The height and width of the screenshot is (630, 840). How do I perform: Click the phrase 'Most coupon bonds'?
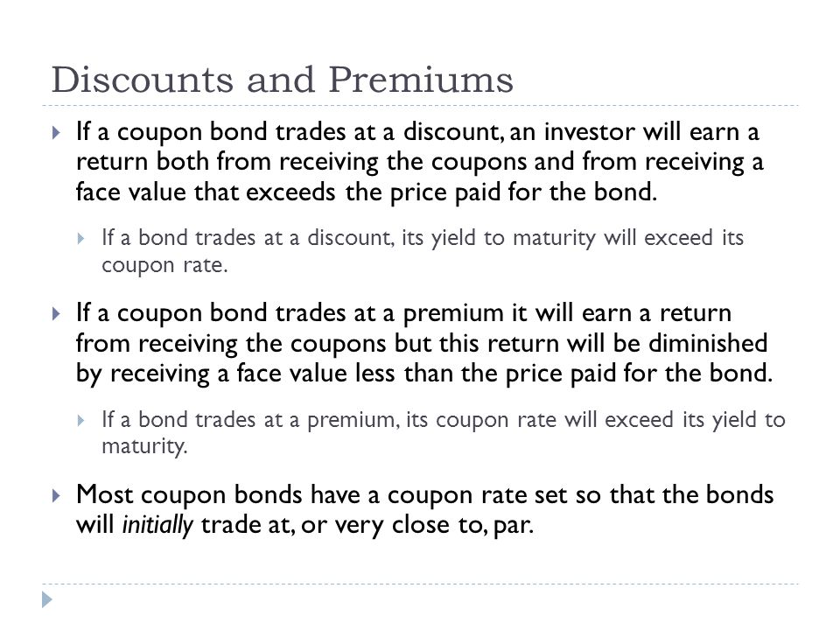point(189,495)
